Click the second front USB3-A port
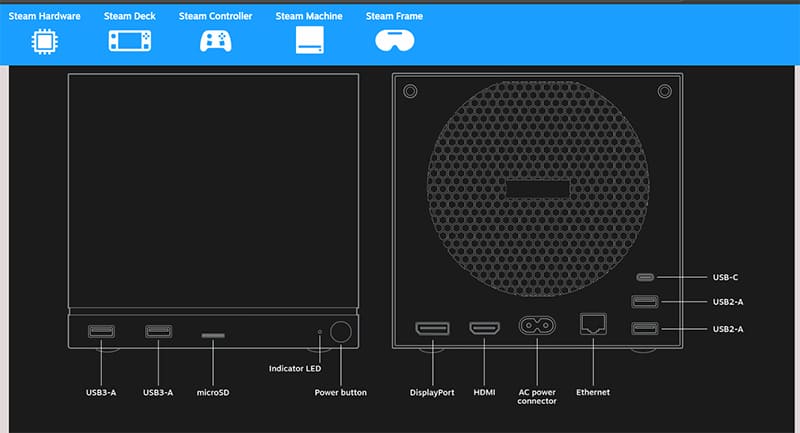 tap(158, 332)
